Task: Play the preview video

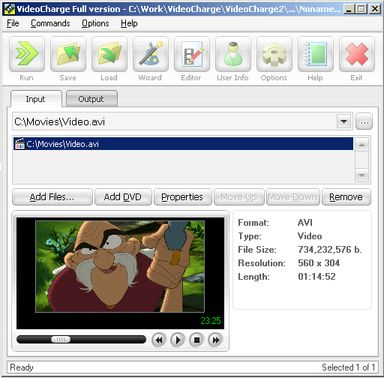Action: coord(178,340)
